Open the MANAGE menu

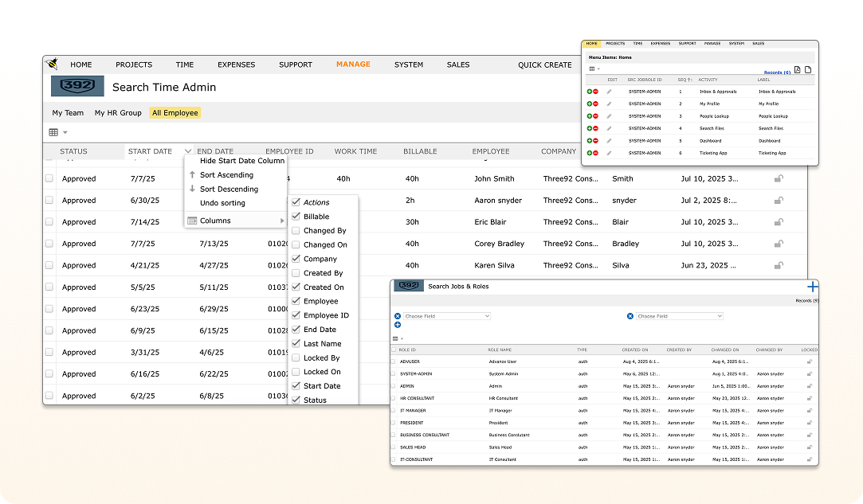click(x=353, y=64)
